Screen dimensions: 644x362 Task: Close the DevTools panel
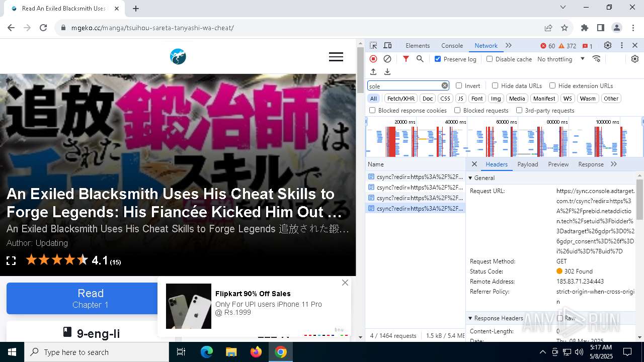[x=635, y=45]
